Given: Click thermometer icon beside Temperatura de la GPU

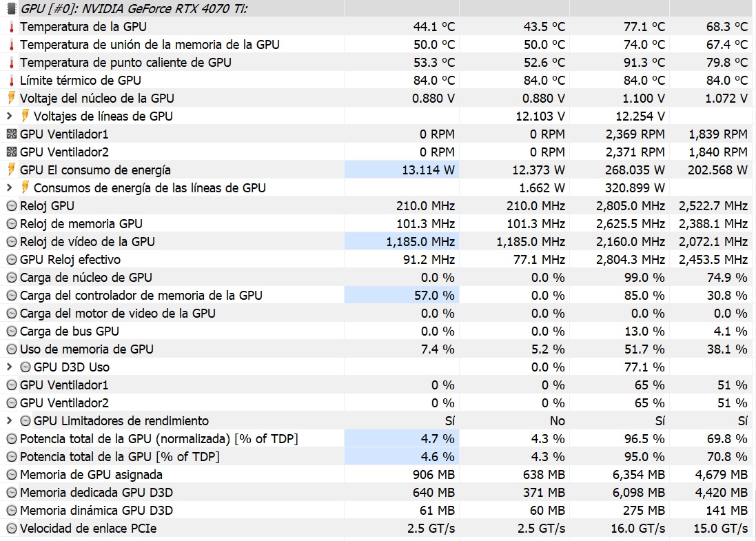Looking at the screenshot, I should pos(12,26).
